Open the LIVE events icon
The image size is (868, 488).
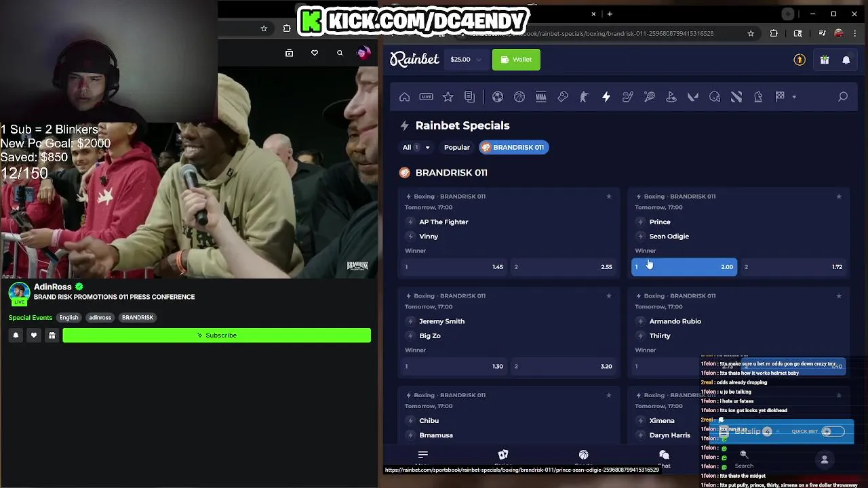pos(426,97)
